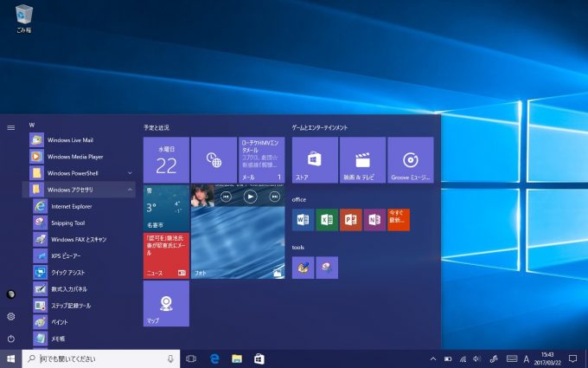This screenshot has height=368, width=588.
Task: Focus the Cortana search box
Action: click(101, 359)
